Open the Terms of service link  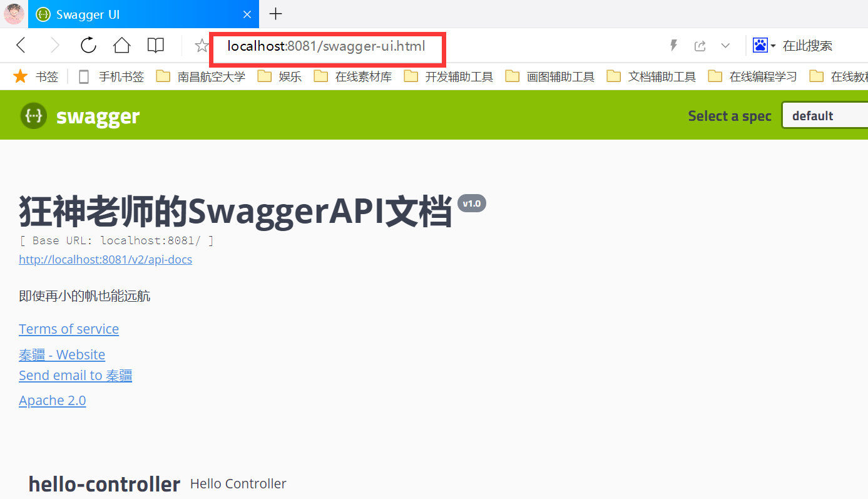click(x=69, y=329)
